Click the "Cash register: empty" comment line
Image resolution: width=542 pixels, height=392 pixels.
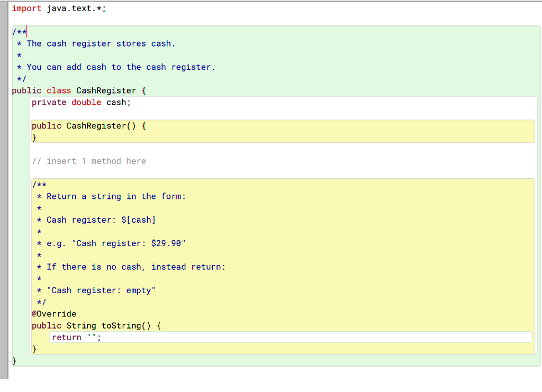101,290
